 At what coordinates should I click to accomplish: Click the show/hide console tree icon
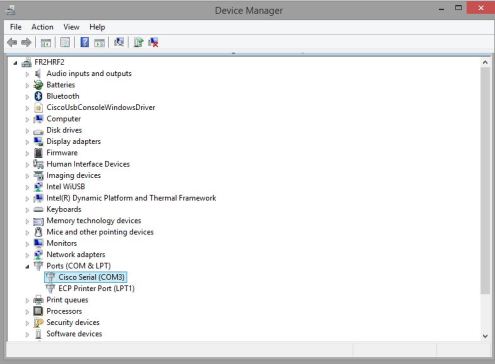[46, 42]
